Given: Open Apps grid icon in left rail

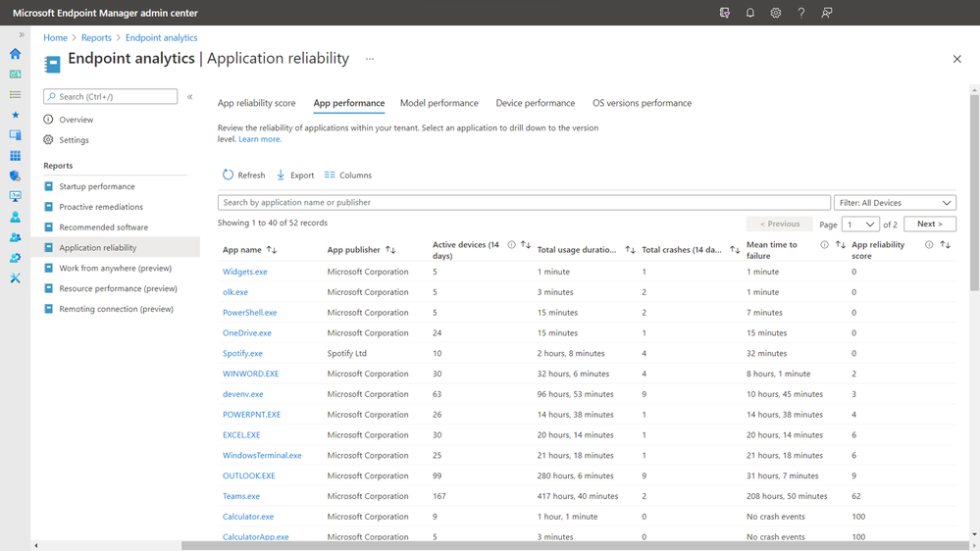Looking at the screenshot, I should click(x=15, y=156).
